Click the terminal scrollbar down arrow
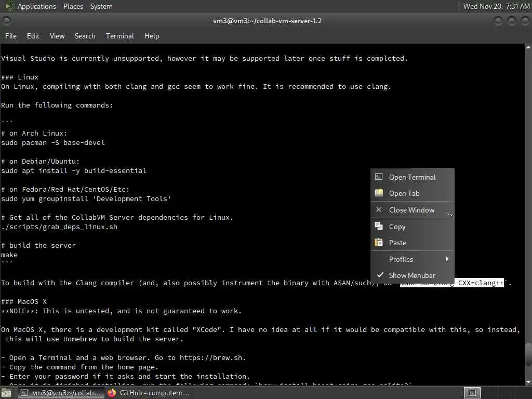Image resolution: width=532 pixels, height=399 pixels. [528, 382]
